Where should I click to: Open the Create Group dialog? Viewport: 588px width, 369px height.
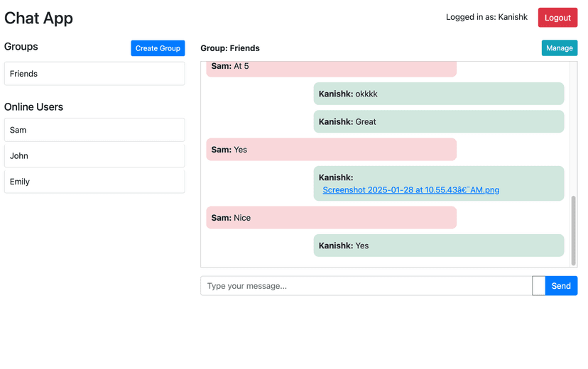click(158, 48)
